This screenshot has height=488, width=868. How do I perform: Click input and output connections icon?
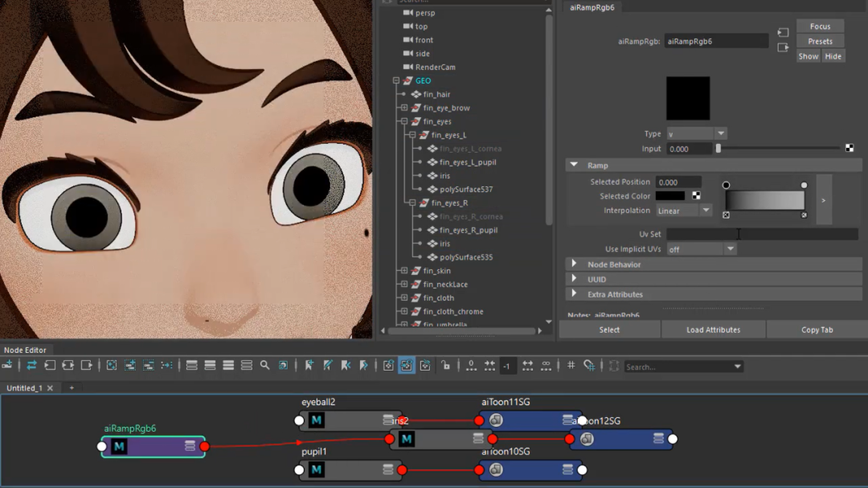pyautogui.click(x=68, y=365)
